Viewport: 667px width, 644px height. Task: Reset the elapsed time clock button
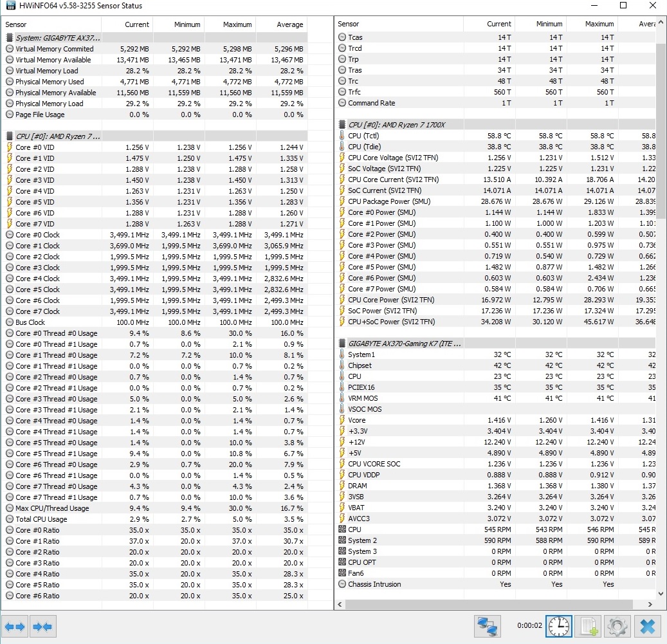[x=558, y=626]
